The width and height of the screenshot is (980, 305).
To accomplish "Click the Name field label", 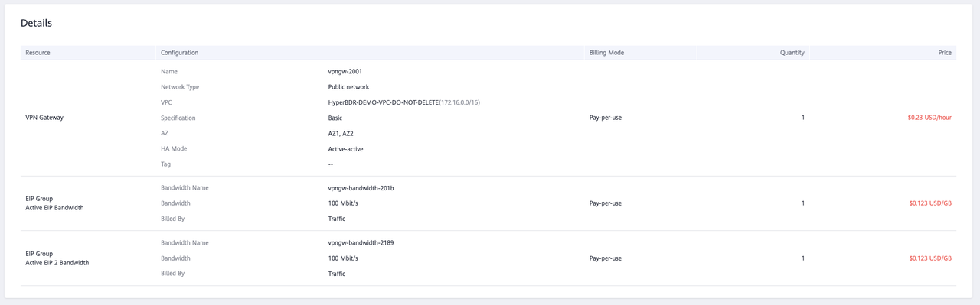I will click(x=168, y=72).
